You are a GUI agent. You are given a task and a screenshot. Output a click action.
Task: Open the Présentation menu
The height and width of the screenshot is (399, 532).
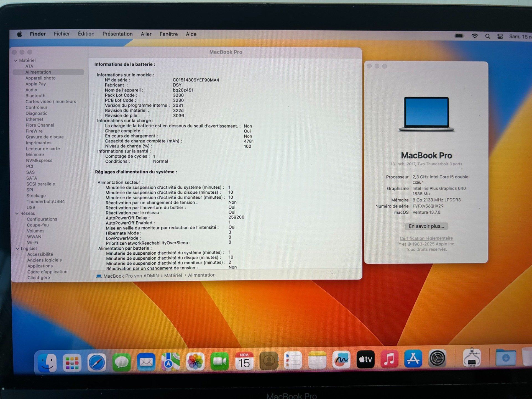[x=117, y=34]
